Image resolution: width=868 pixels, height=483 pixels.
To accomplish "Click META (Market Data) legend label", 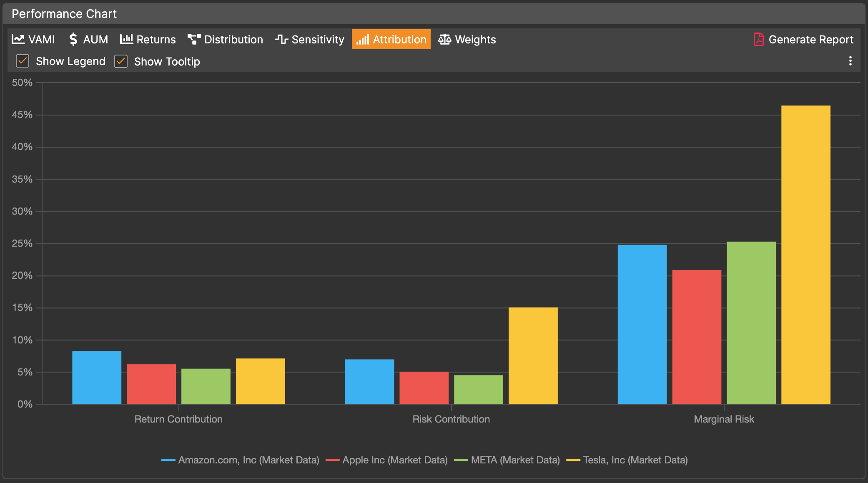I will [x=515, y=460].
